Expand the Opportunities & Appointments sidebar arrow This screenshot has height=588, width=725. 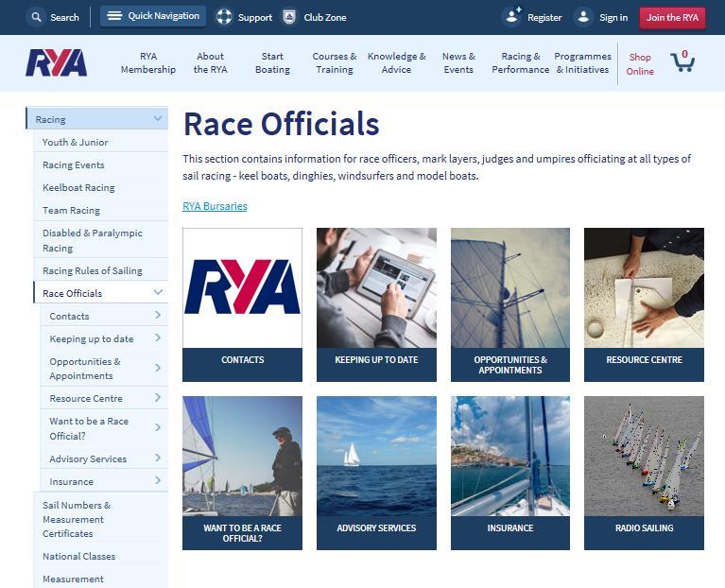point(158,368)
